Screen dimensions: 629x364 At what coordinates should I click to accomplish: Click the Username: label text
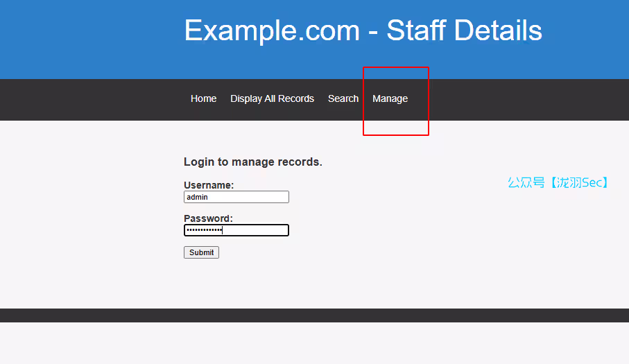(209, 185)
